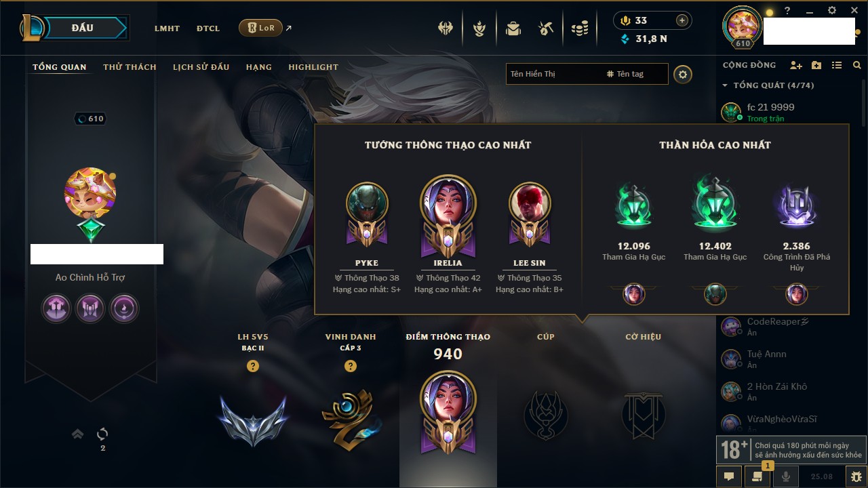Open the Loot crafting hammer icon
868x488 pixels.
click(x=546, y=28)
